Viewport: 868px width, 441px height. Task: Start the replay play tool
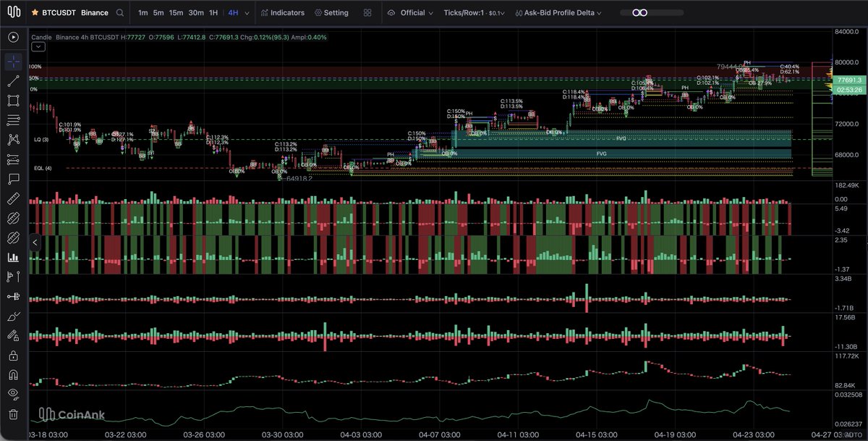pyautogui.click(x=13, y=37)
